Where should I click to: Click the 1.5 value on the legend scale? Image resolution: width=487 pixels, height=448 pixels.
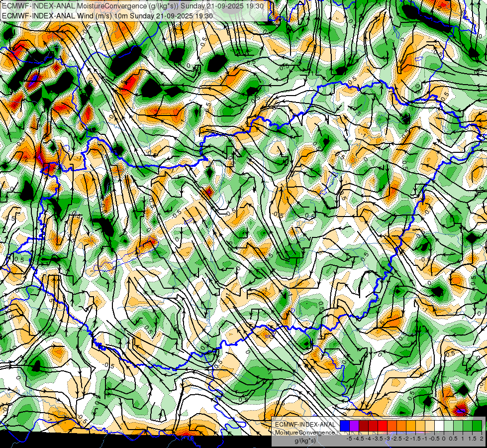472,439
